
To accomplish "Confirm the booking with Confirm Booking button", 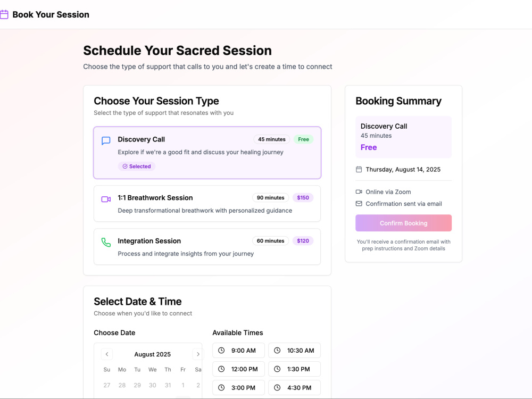I will tap(403, 223).
